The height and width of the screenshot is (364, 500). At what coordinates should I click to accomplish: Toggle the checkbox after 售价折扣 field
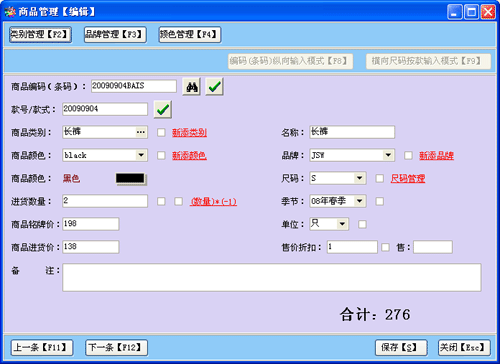pos(385,247)
